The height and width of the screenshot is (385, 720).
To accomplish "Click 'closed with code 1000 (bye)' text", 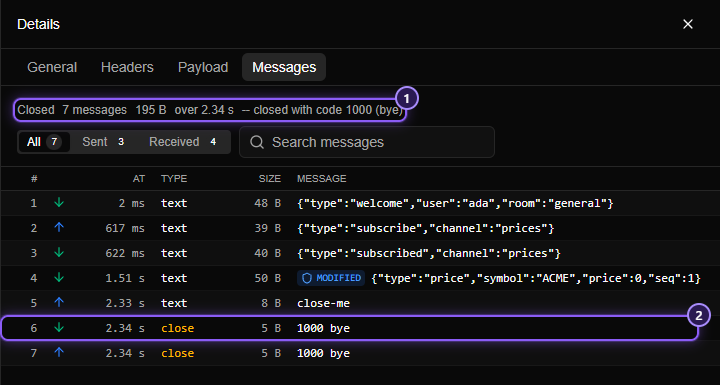I will pyautogui.click(x=328, y=110).
